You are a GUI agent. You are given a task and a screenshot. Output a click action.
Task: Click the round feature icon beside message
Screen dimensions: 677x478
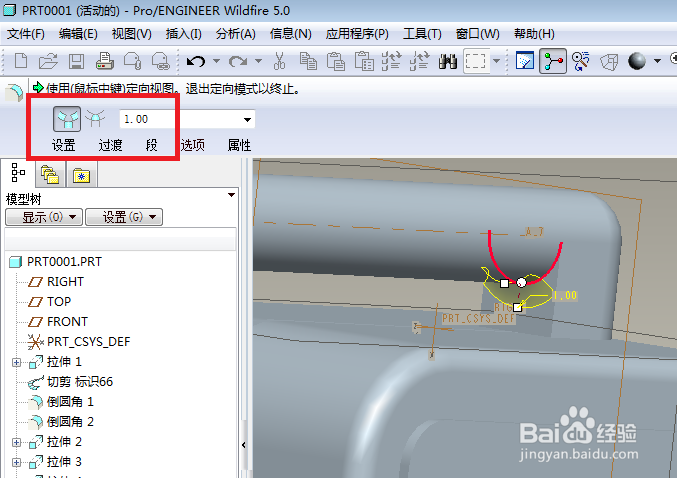click(14, 92)
